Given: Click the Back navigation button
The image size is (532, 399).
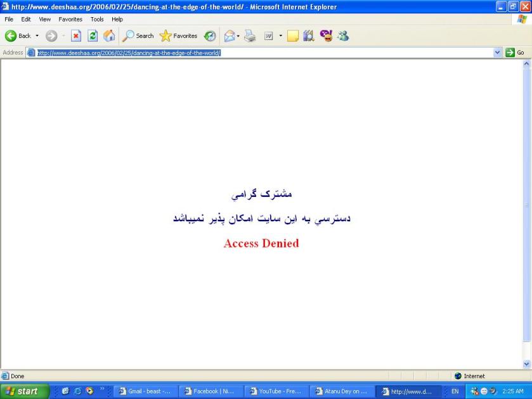Looking at the screenshot, I should pos(18,35).
